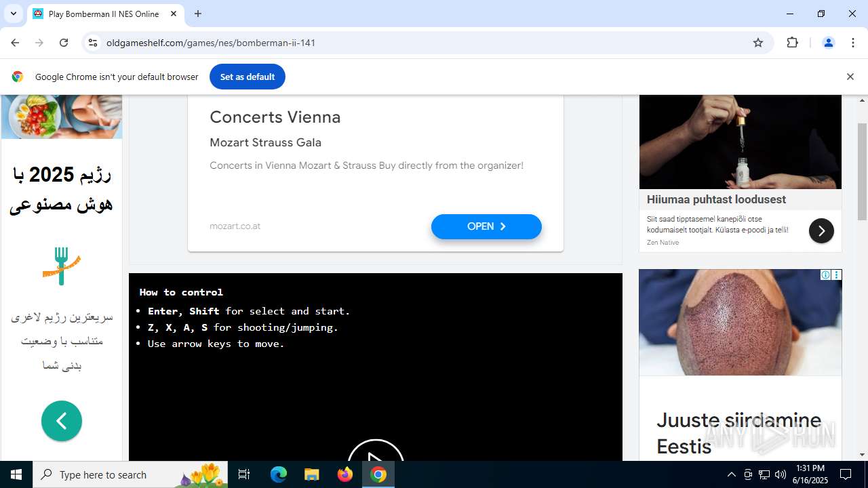Launch Microsoft Edge from the taskbar
The width and height of the screenshot is (868, 488).
(279, 474)
